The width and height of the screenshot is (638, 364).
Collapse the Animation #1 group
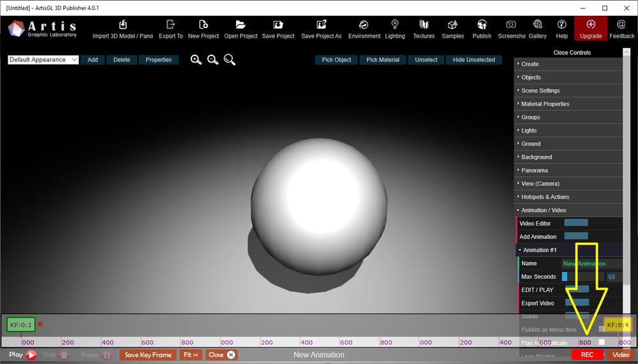(569, 250)
